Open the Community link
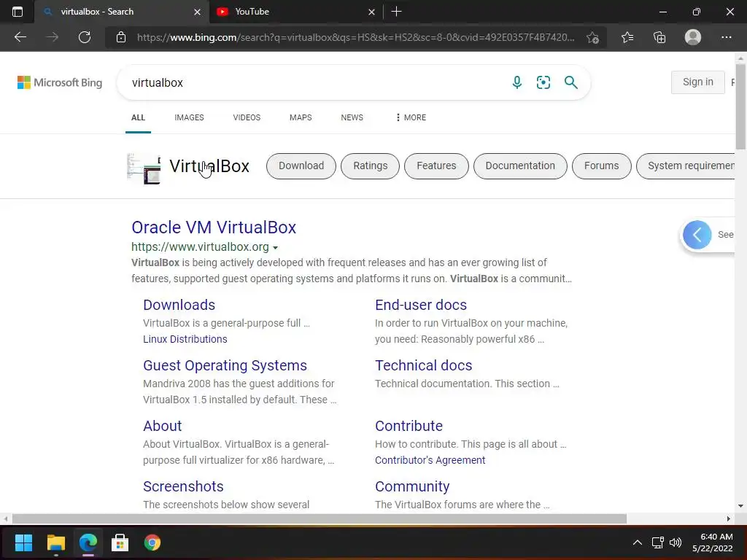Image resolution: width=747 pixels, height=560 pixels. 412,486
